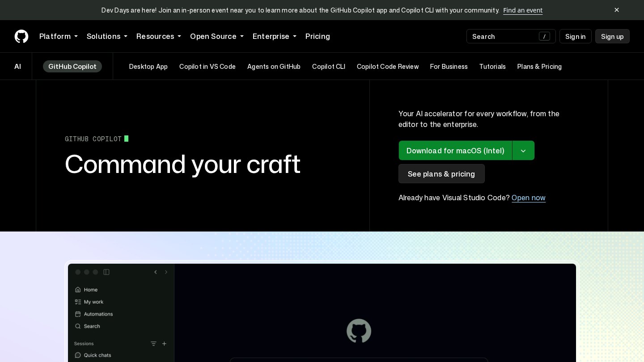The image size is (644, 362).
Task: Click the magnifier icon in the preview sidebar
Action: click(78, 326)
